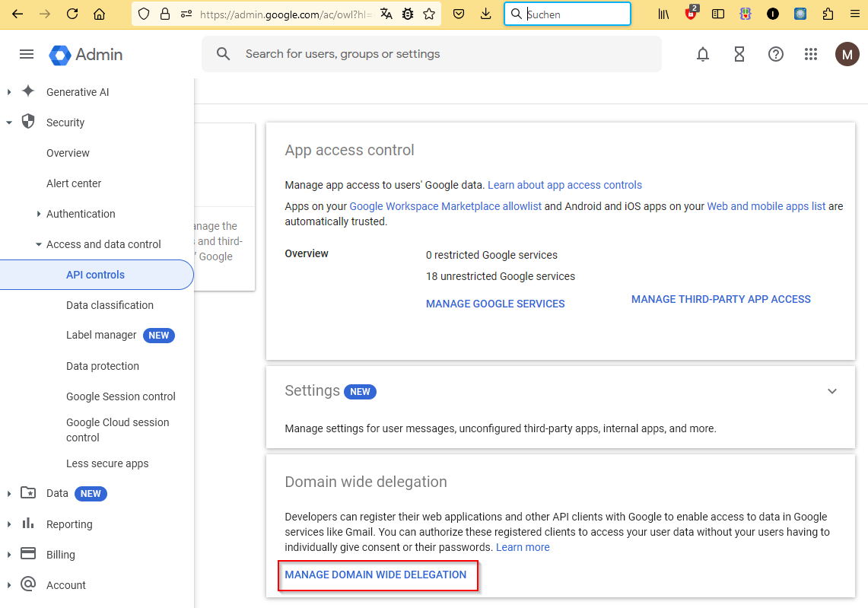Expand the Settings section chevron
This screenshot has height=608, width=868.
pyautogui.click(x=832, y=391)
